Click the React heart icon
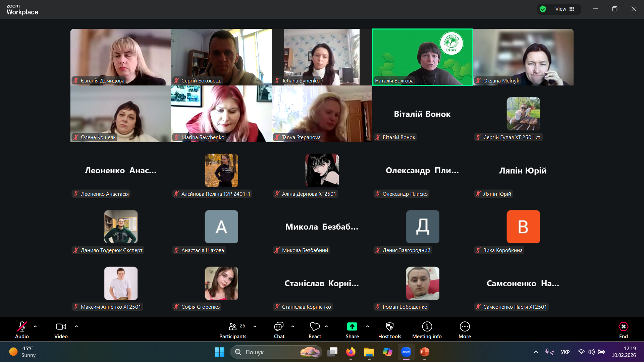644x362 pixels. (315, 326)
